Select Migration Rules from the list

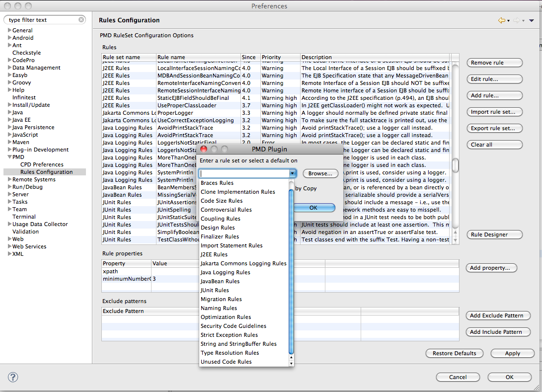tap(244, 299)
